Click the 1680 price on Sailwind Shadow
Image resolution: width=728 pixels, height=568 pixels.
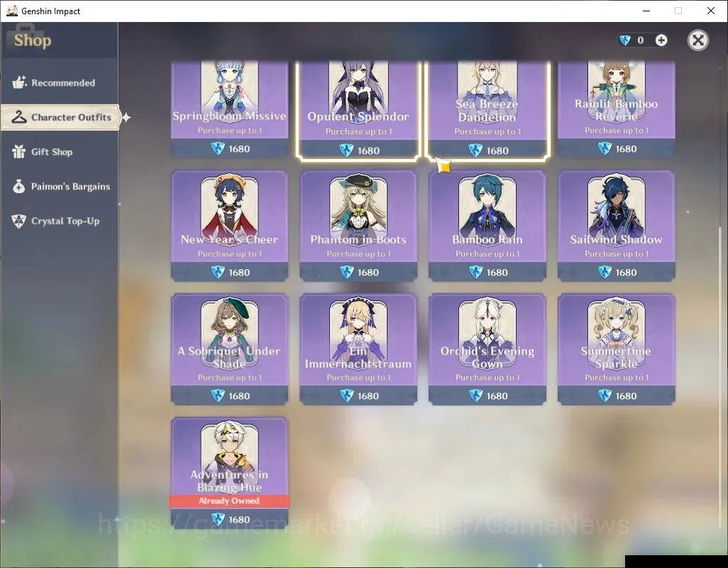[626, 273]
